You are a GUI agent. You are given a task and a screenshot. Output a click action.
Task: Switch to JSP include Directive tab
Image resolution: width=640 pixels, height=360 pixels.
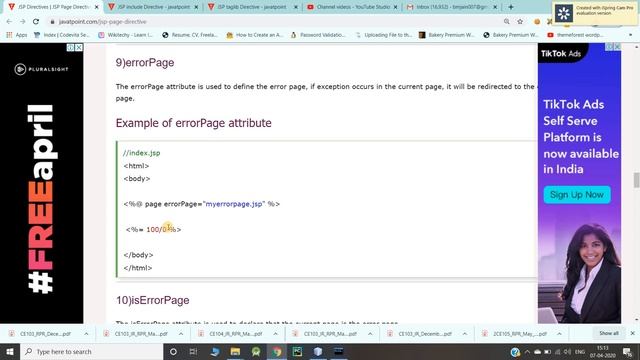point(153,7)
